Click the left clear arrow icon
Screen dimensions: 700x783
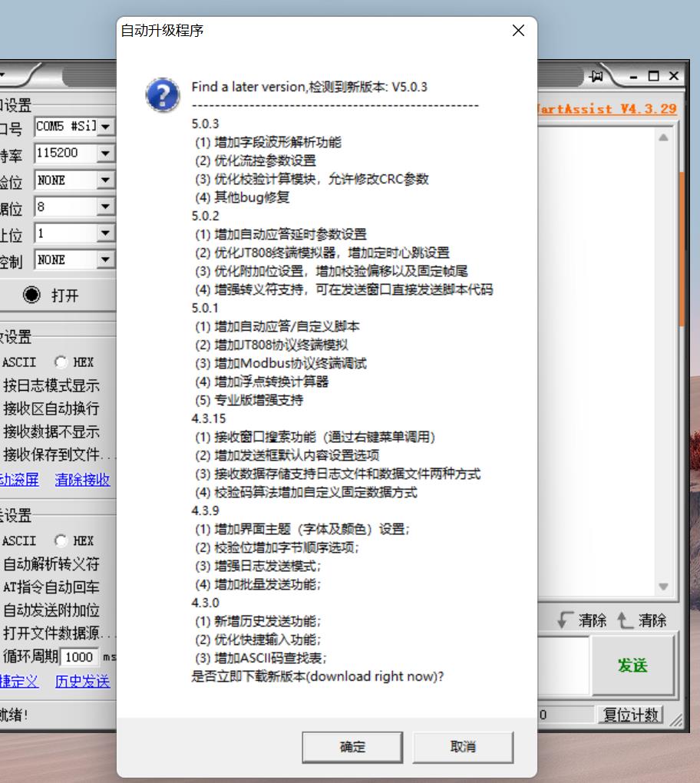[566, 619]
